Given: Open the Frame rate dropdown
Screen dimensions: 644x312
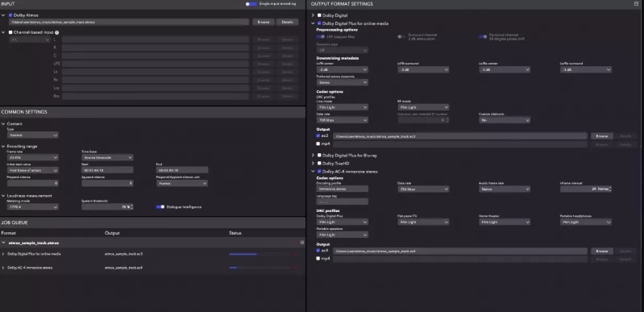Looking at the screenshot, I should coord(32,157).
